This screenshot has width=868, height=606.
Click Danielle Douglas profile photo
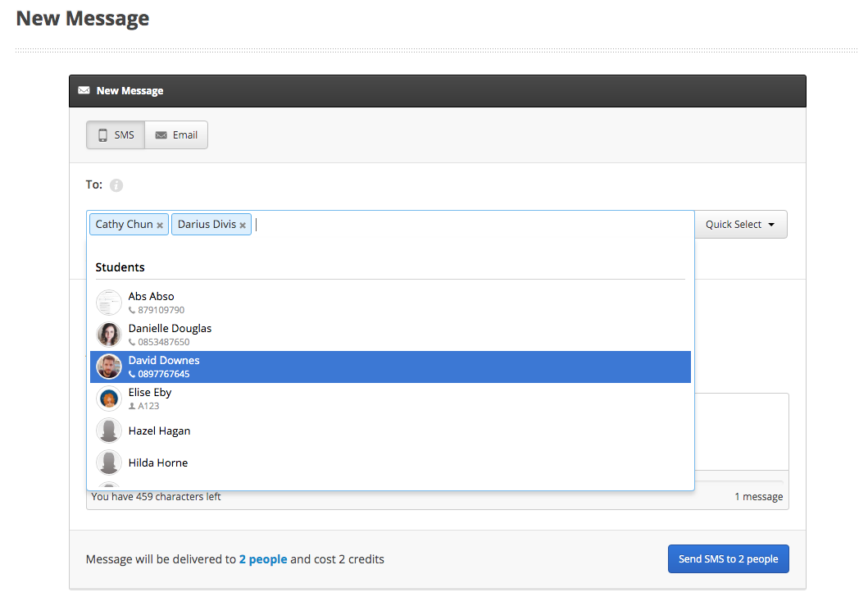[109, 335]
